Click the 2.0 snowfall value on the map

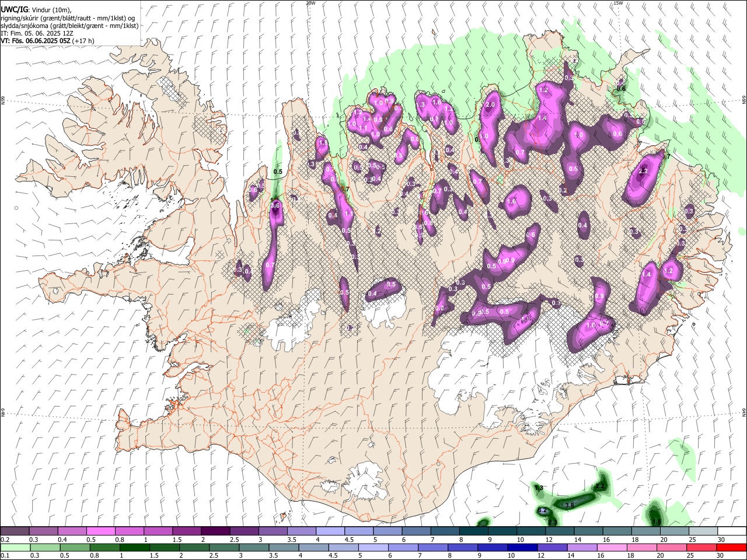490,104
